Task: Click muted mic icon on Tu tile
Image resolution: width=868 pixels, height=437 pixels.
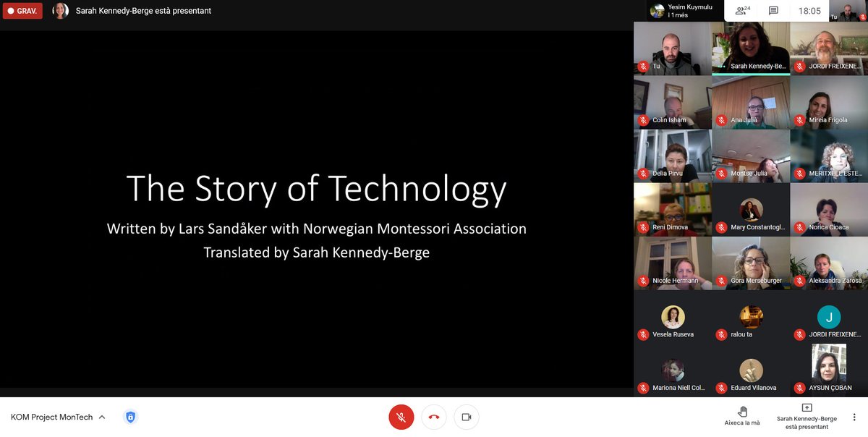Action: tap(643, 67)
